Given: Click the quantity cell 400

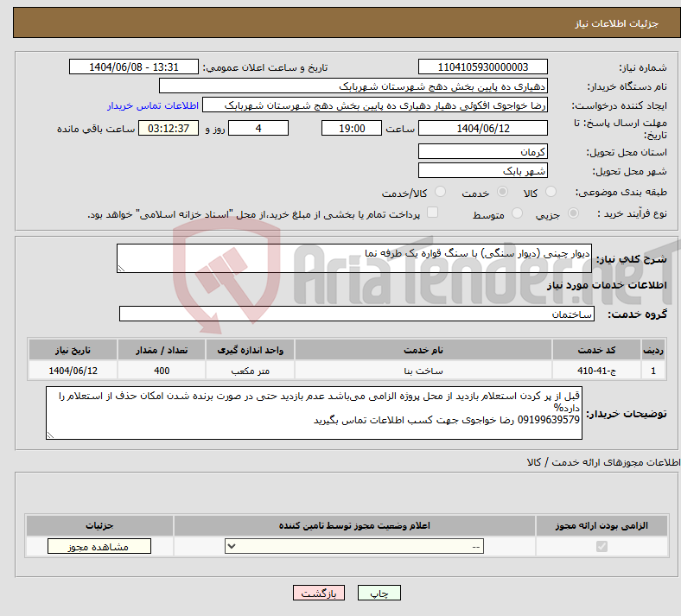Looking at the screenshot, I should click(162, 371).
